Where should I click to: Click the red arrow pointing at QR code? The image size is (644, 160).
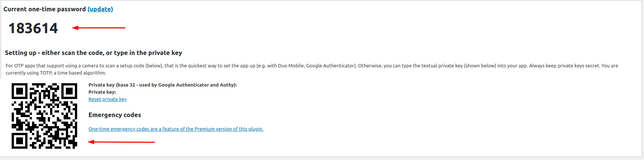121,142
